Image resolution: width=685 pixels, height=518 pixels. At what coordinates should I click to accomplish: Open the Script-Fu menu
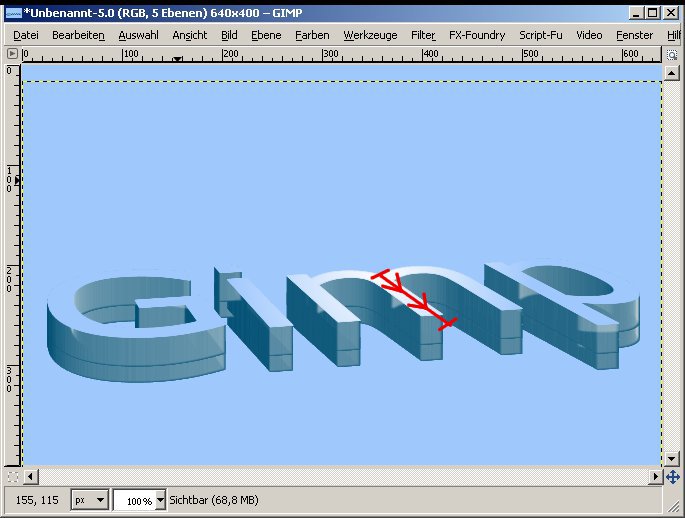click(x=540, y=35)
